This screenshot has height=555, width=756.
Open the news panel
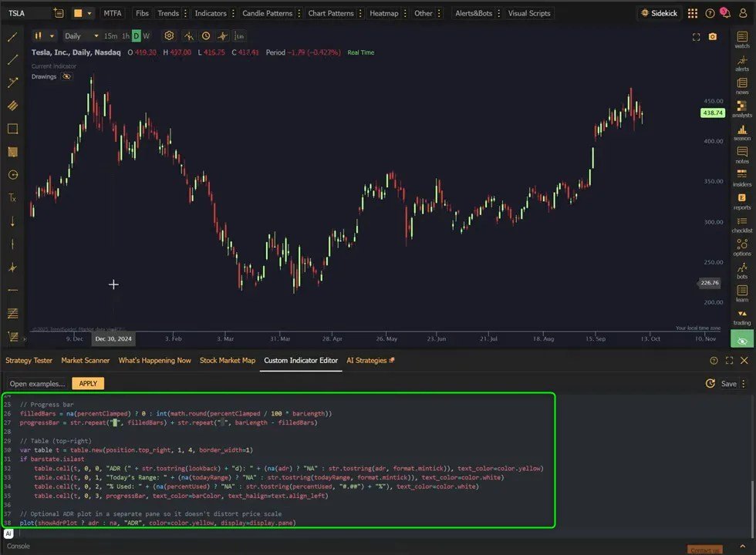point(742,86)
